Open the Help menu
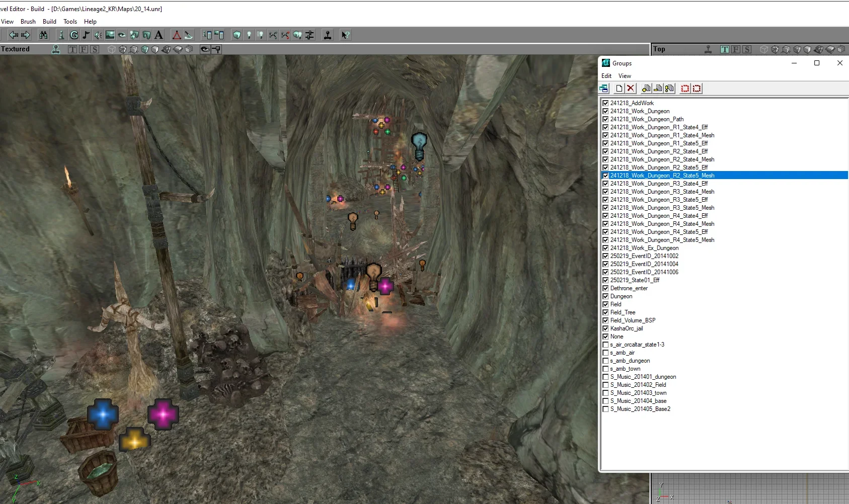 point(90,22)
